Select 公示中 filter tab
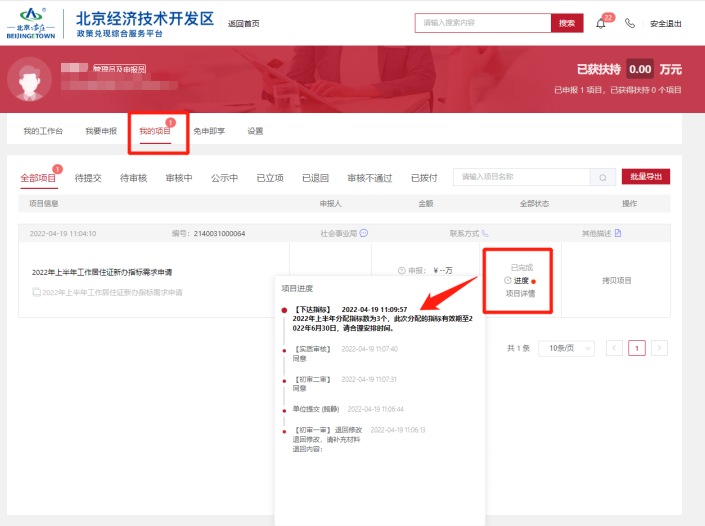 click(224, 178)
